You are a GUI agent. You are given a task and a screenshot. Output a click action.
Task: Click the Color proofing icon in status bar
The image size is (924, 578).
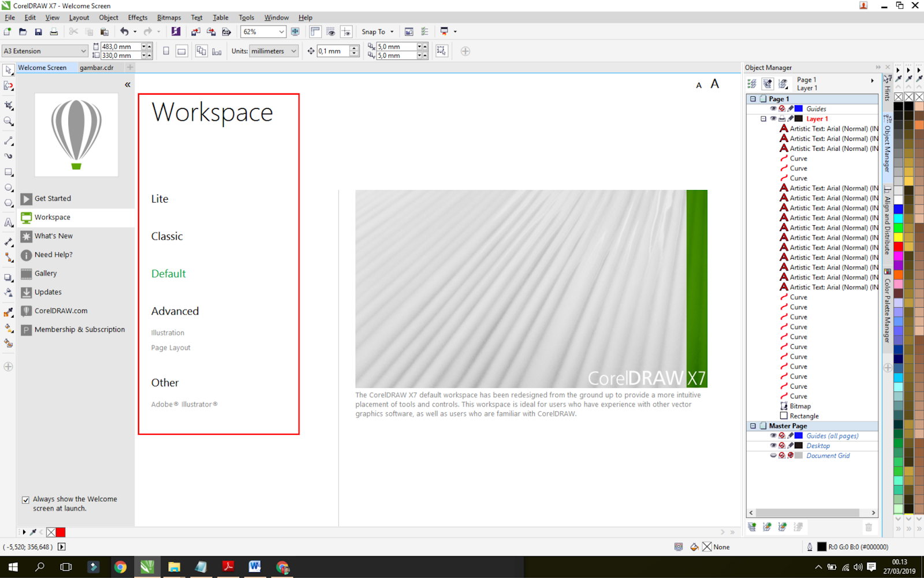pos(679,547)
